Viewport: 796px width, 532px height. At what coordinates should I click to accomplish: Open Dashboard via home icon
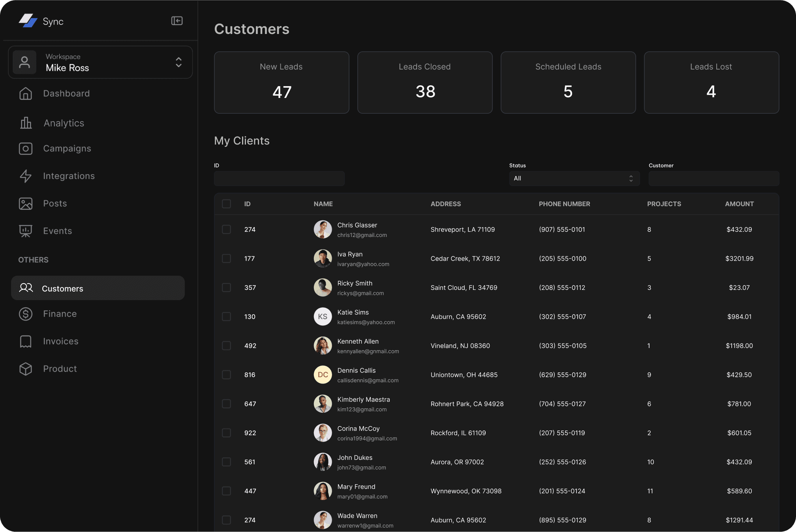pos(26,94)
